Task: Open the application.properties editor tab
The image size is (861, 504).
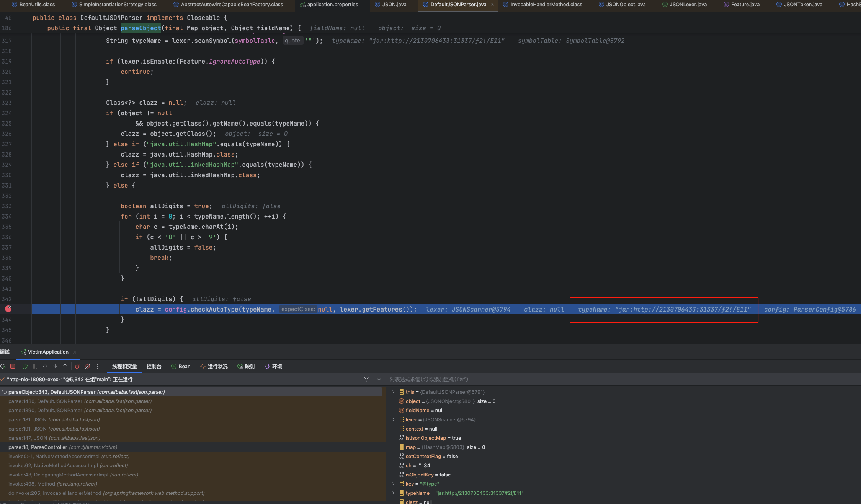Action: (329, 4)
